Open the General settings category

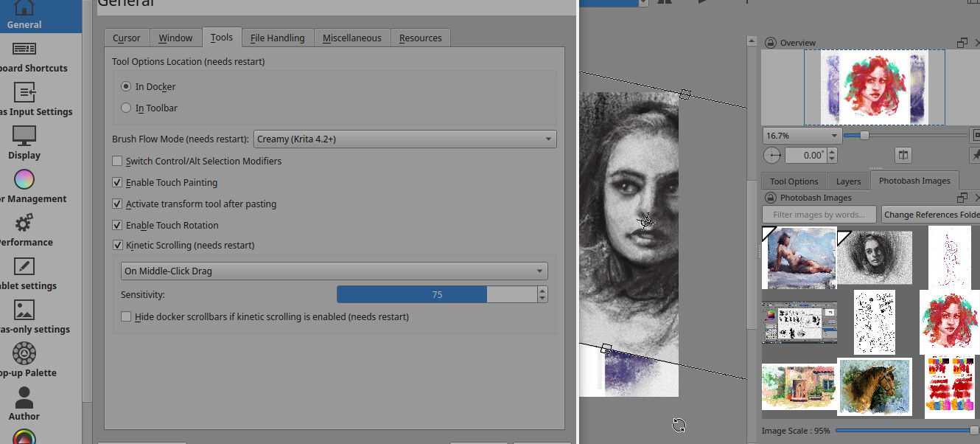[24, 15]
